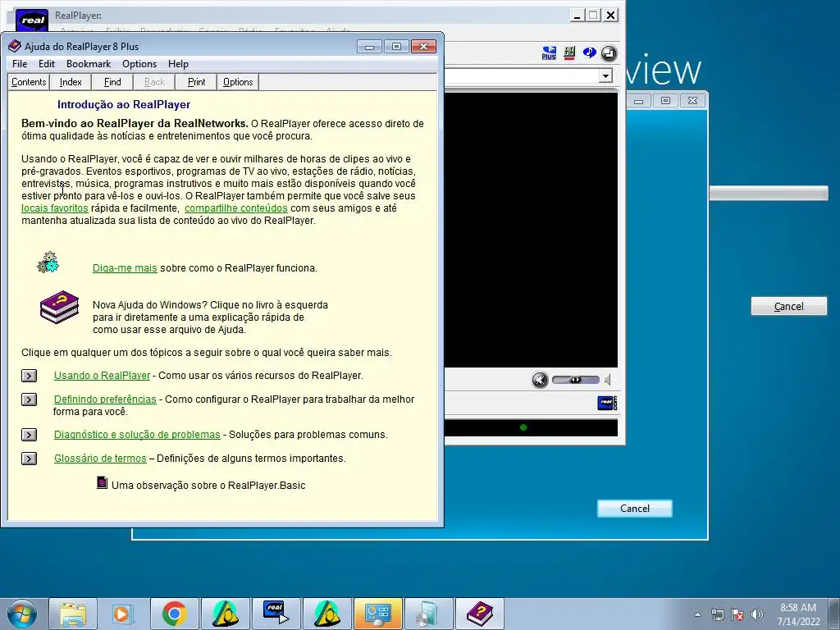
Task: Open the Options menu in the menu bar
Action: coord(139,64)
